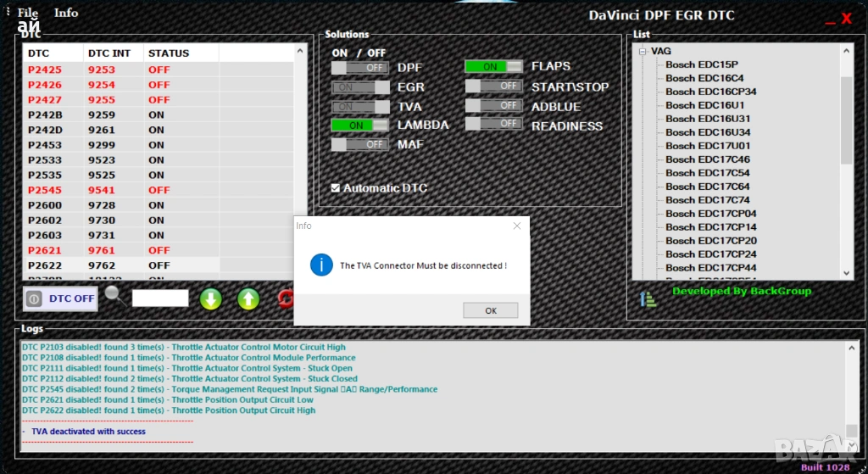This screenshot has height=474, width=868.
Task: Click the DTC INT column header
Action: pyautogui.click(x=114, y=53)
